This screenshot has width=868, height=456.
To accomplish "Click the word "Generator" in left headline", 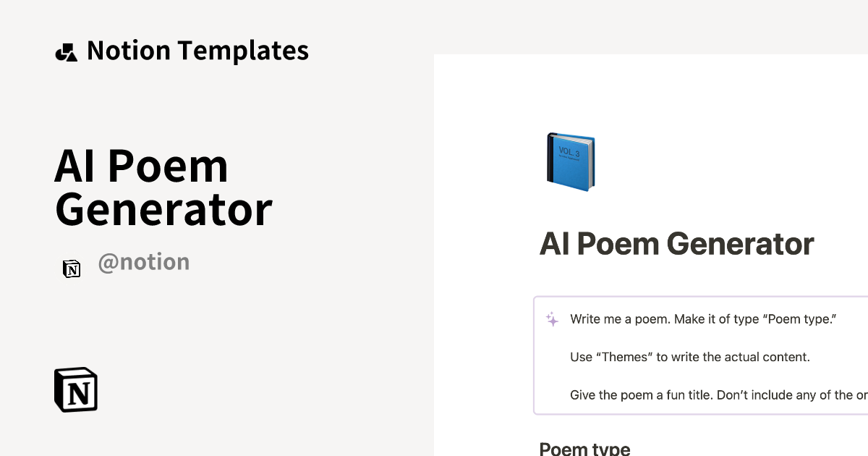I will 163,209.
